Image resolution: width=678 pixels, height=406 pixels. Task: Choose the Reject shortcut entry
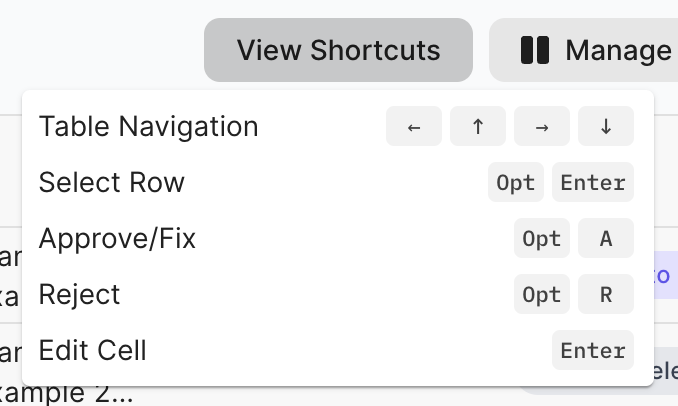click(x=79, y=295)
